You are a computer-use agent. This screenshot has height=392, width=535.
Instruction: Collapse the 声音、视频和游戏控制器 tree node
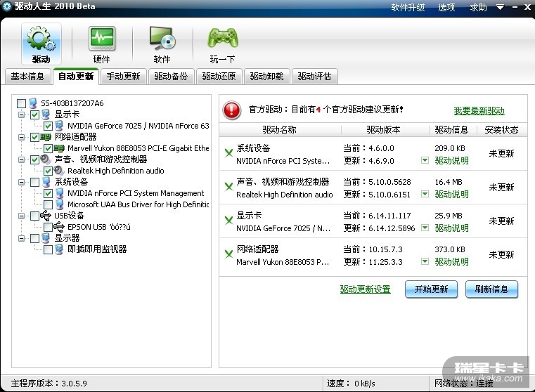point(21,159)
